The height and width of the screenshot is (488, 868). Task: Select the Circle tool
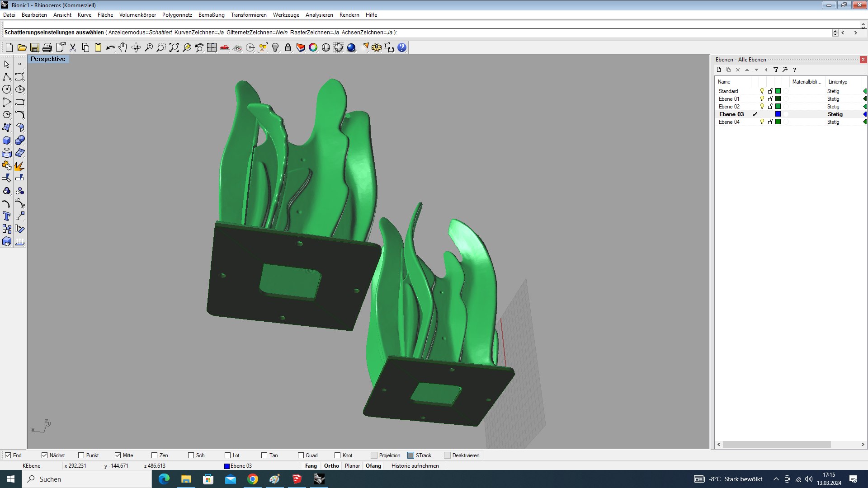(x=7, y=89)
